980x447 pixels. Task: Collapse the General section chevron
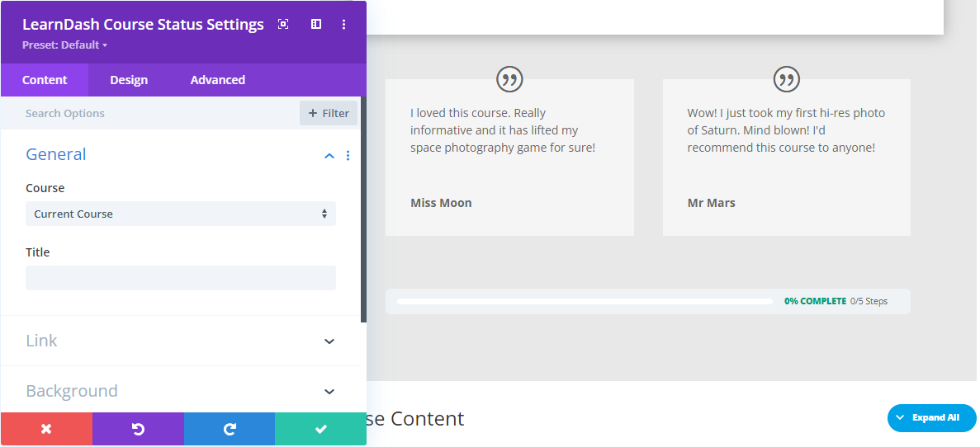[x=329, y=155]
